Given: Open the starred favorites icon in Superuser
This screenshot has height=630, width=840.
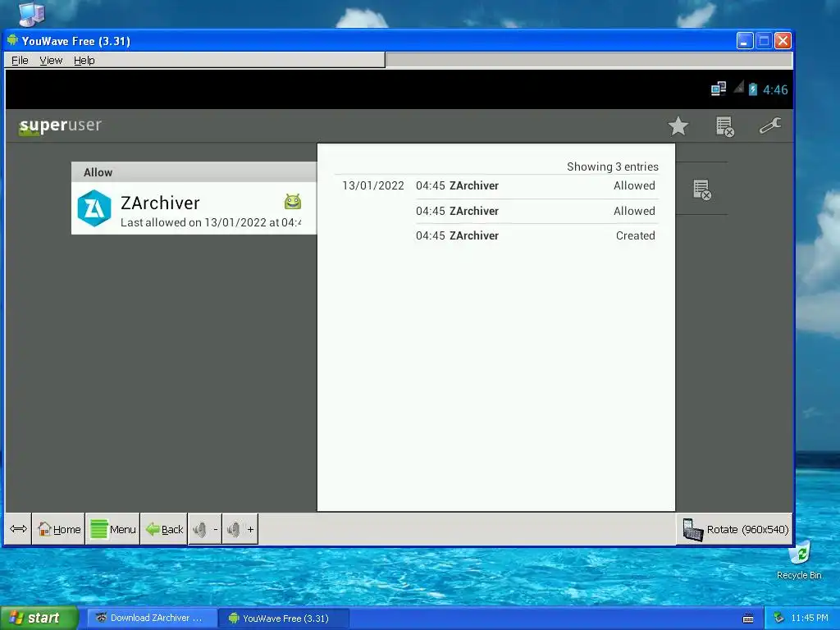Looking at the screenshot, I should coord(678,126).
